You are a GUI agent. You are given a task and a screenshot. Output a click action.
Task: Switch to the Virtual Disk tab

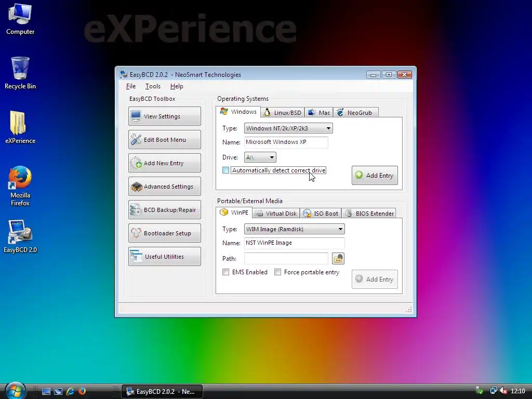(x=276, y=214)
